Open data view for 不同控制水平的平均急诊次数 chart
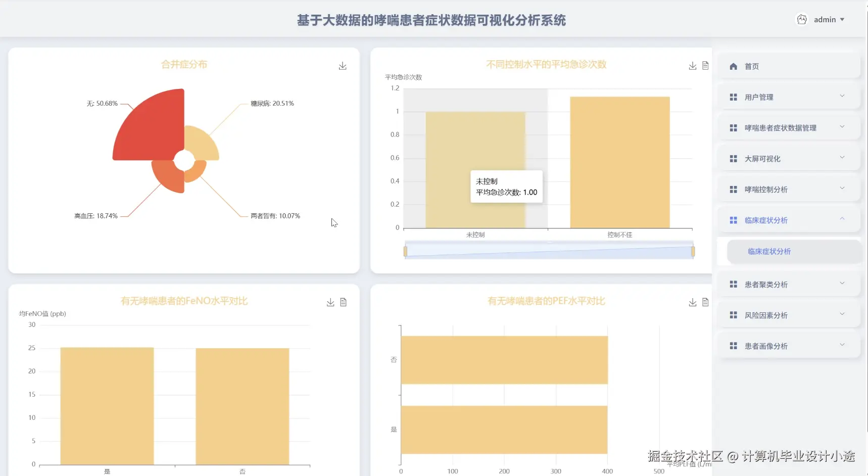Image resolution: width=868 pixels, height=476 pixels. 705,65
